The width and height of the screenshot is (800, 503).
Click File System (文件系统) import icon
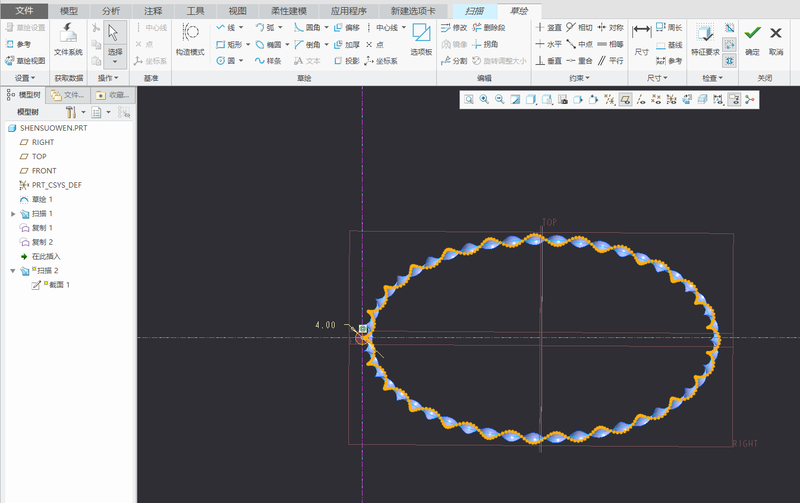pyautogui.click(x=68, y=39)
